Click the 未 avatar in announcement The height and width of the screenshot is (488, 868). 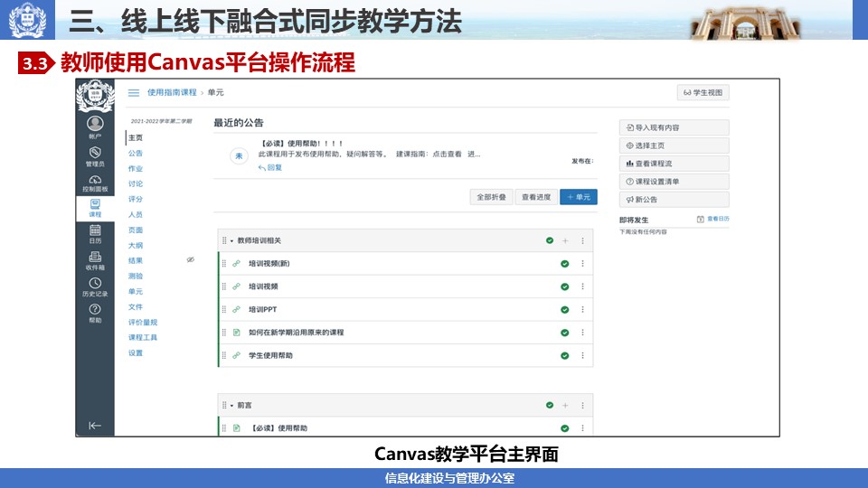[239, 156]
